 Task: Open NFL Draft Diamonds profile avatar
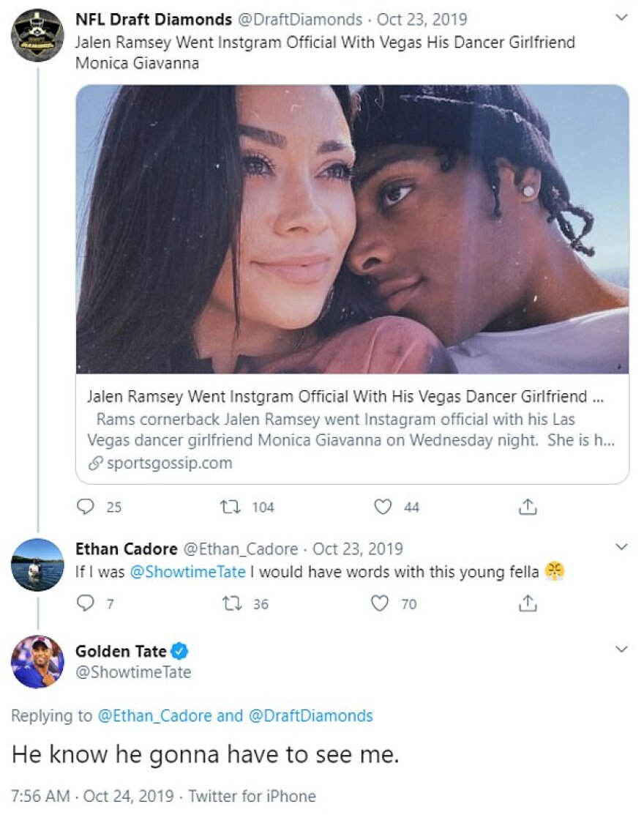pos(37,36)
